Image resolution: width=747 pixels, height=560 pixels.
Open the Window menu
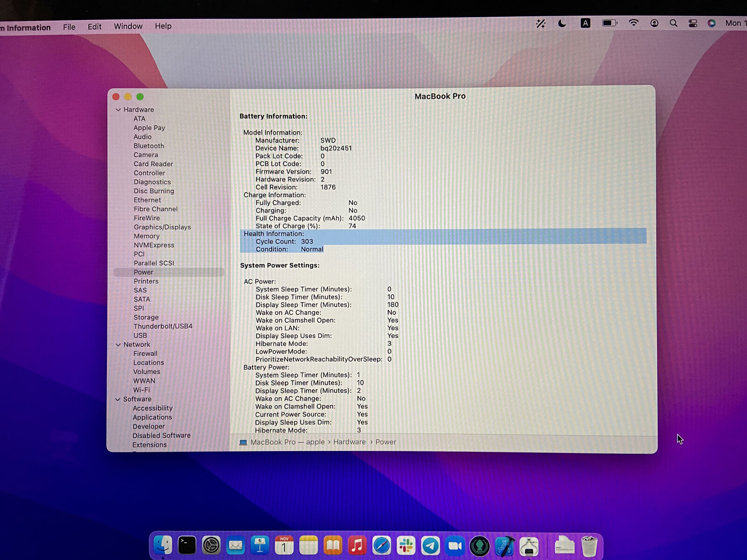point(128,26)
